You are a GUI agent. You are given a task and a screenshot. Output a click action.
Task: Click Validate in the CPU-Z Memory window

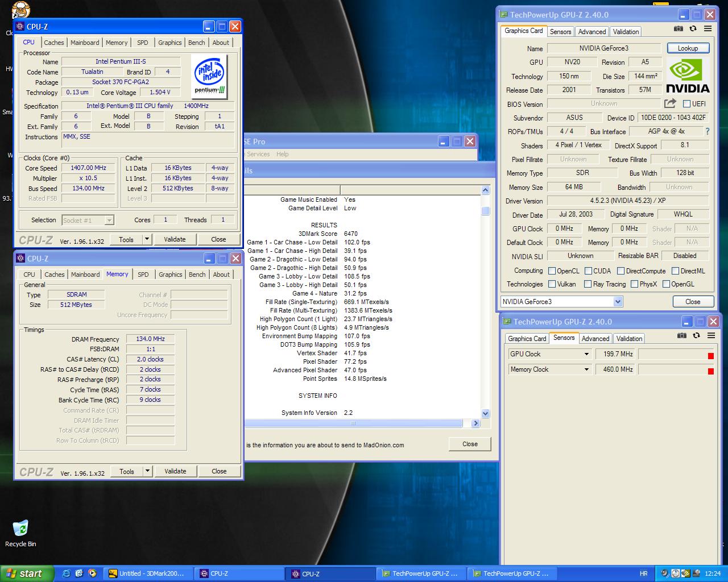(x=175, y=471)
